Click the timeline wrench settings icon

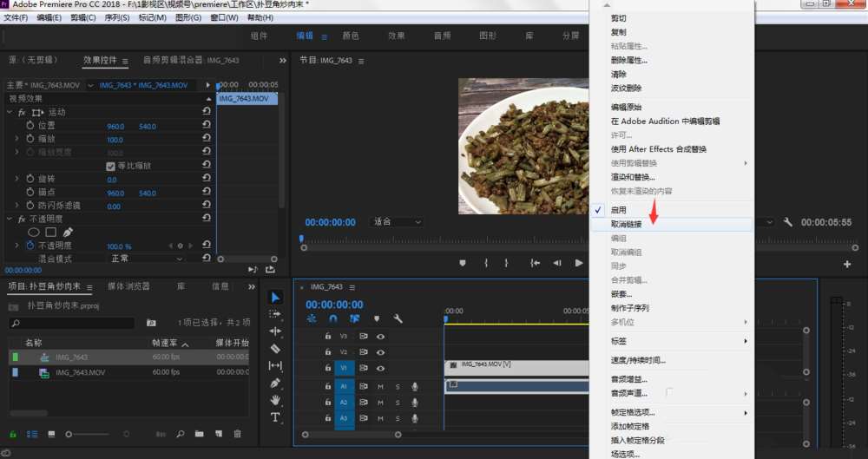coord(398,318)
